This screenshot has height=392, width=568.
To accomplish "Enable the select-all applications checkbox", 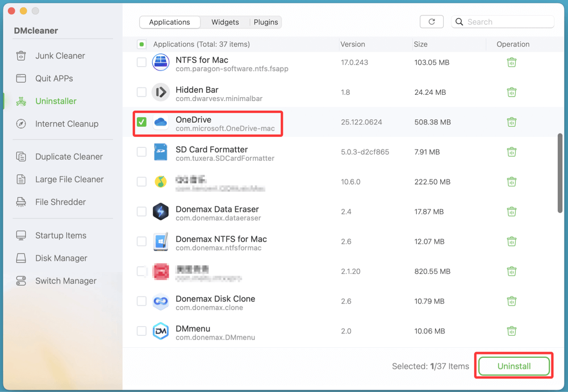I will pyautogui.click(x=141, y=44).
